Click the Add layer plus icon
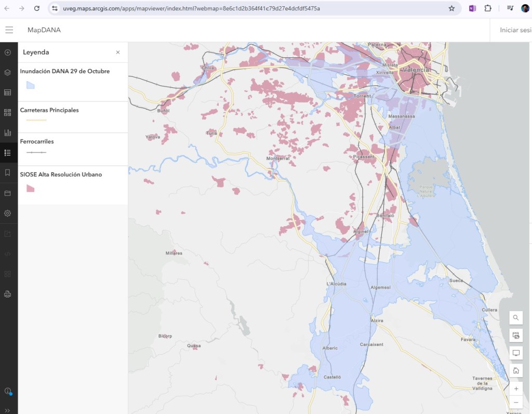Viewport: 532px width, 414px height. (8, 53)
